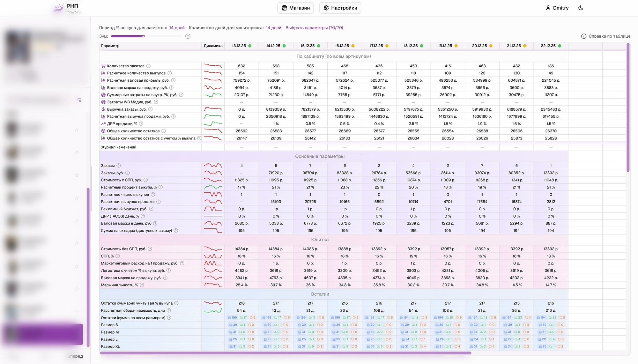The width and height of the screenshot is (638, 364).
Task: Open the 14 дней buyout period dropdown
Action: [177, 28]
